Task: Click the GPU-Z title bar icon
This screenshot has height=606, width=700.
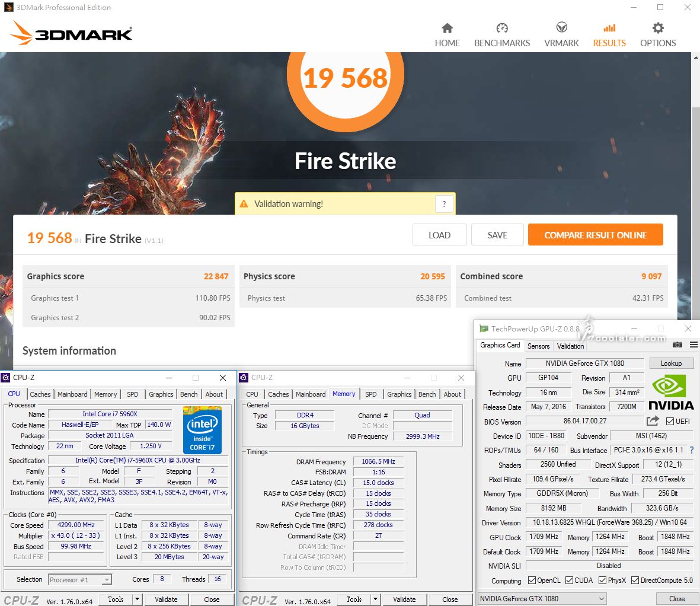Action: (x=484, y=328)
